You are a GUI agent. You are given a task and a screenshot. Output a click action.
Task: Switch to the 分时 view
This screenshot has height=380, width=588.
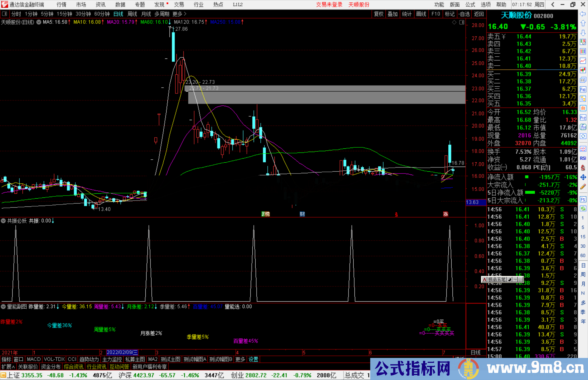[16, 14]
